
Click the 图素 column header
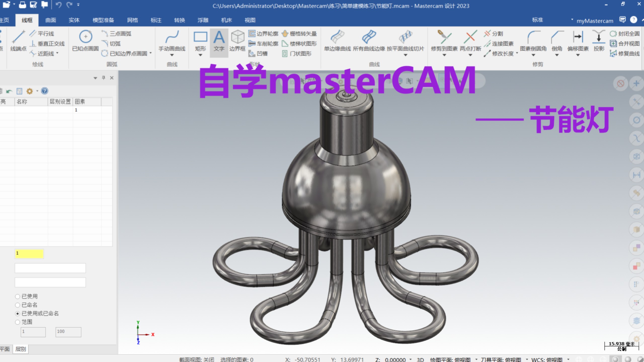87,102
